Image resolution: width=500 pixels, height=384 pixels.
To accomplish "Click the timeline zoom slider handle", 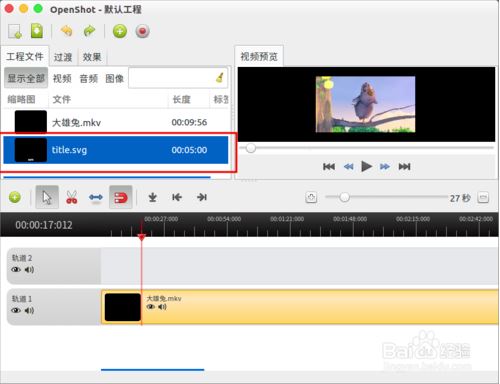I will (x=344, y=197).
